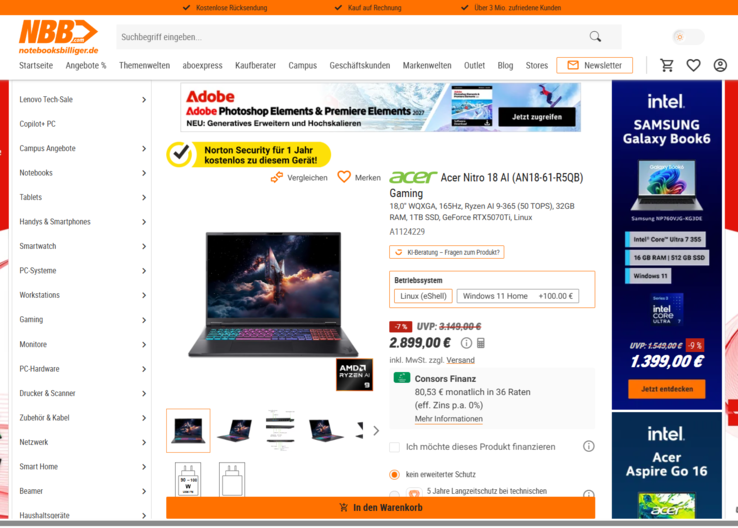The image size is (738, 528).
Task: Open 'Mehr Informationen' financing link
Action: pyautogui.click(x=449, y=419)
